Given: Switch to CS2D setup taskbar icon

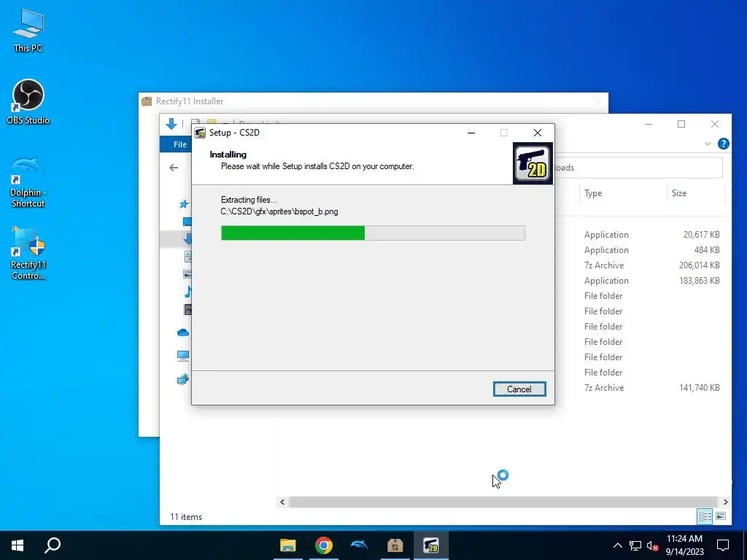Looking at the screenshot, I should pos(430,545).
